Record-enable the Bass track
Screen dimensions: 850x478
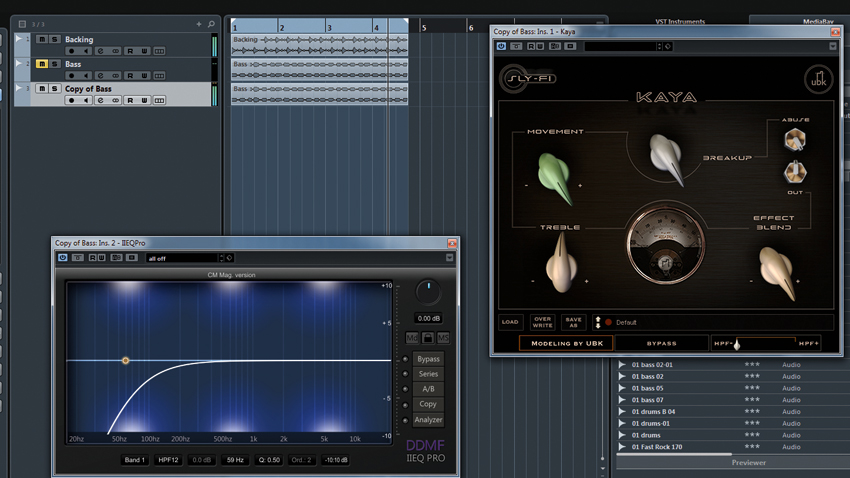click(71, 76)
